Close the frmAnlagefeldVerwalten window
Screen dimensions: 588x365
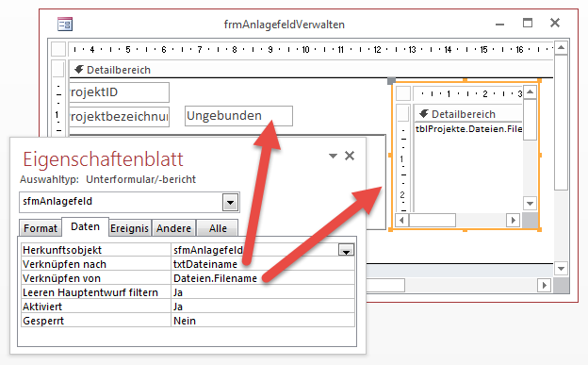point(555,23)
